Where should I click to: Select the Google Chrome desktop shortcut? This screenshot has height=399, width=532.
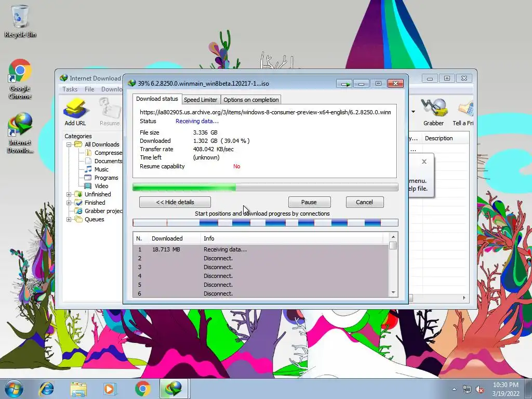click(x=20, y=79)
